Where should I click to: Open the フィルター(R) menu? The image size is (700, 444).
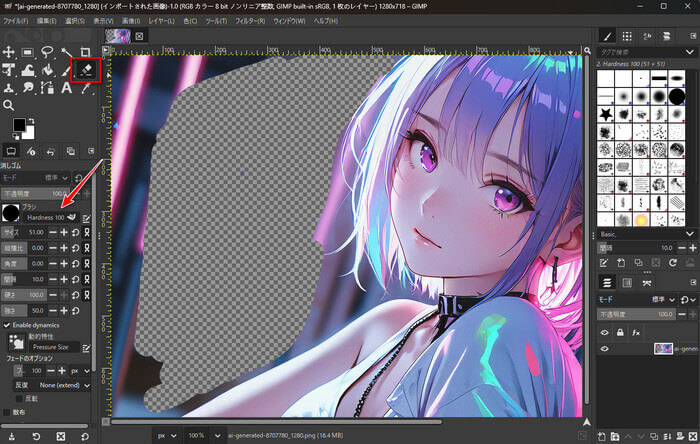pos(250,21)
